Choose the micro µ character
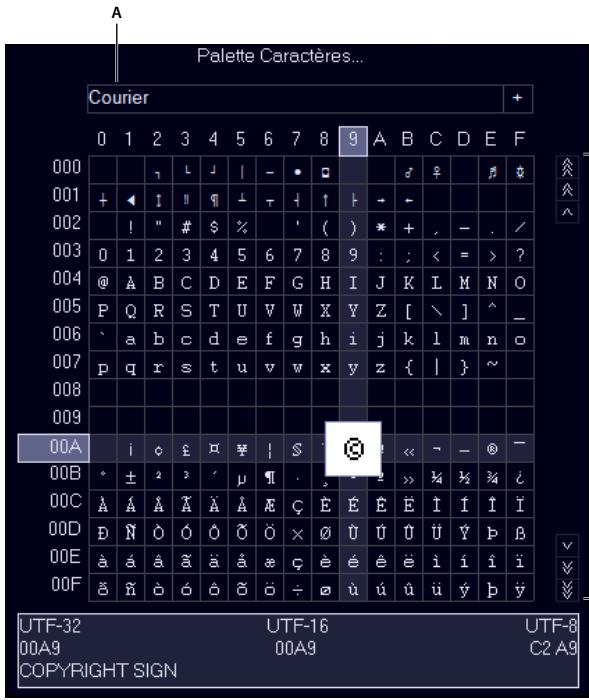The width and height of the screenshot is (589, 700). point(242,477)
